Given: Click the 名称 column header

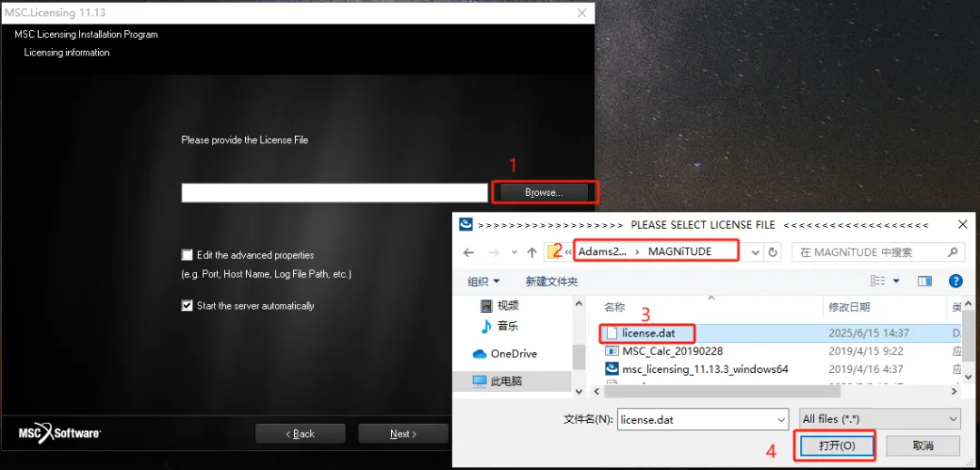Looking at the screenshot, I should pyautogui.click(x=615, y=307).
